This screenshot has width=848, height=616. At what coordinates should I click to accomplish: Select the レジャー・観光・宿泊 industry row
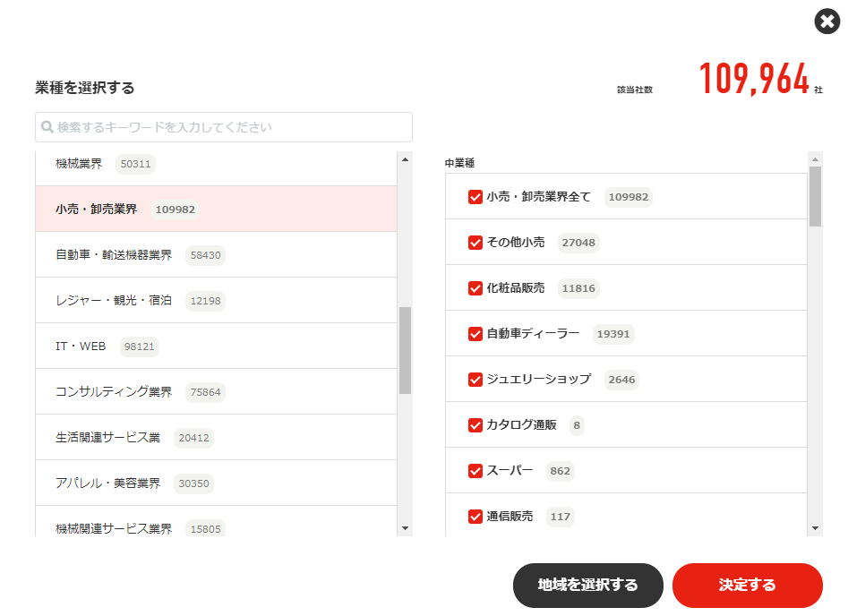(217, 300)
